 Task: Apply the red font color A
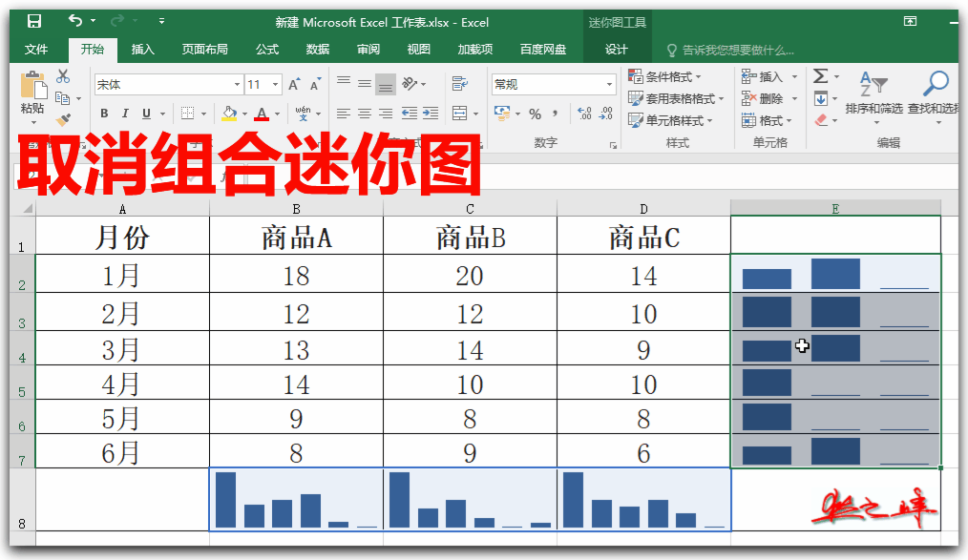(x=262, y=114)
